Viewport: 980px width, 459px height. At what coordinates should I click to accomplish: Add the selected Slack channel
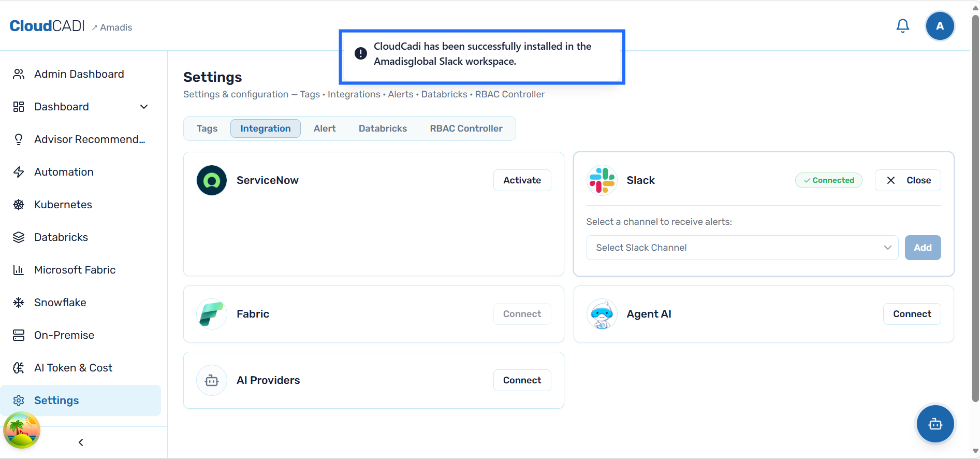(x=923, y=248)
